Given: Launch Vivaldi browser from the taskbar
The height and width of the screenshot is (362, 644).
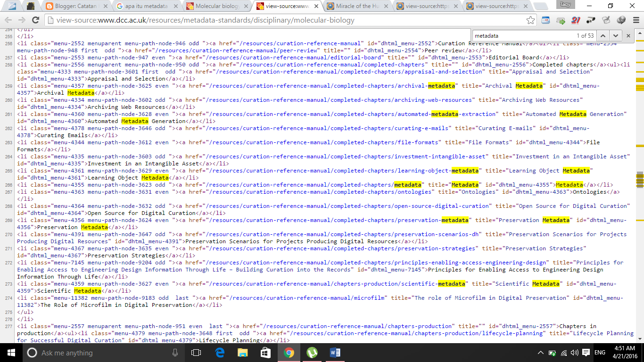Looking at the screenshot, I should coord(312,352).
